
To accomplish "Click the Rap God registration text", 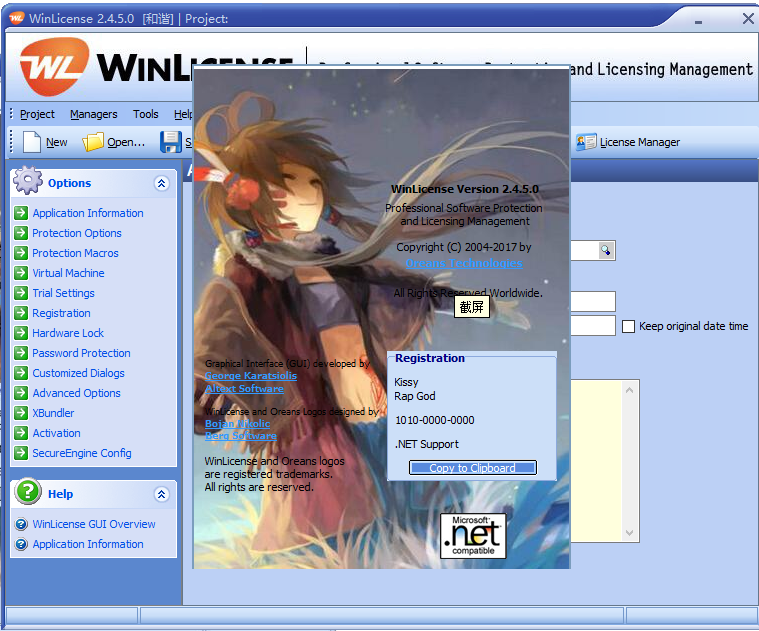I will 415,396.
